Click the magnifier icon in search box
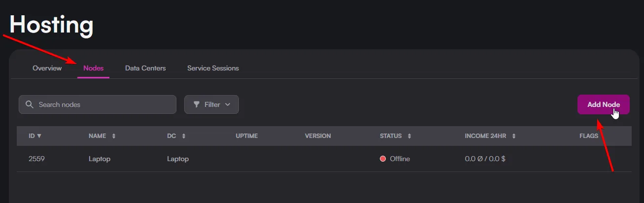 tap(30, 104)
